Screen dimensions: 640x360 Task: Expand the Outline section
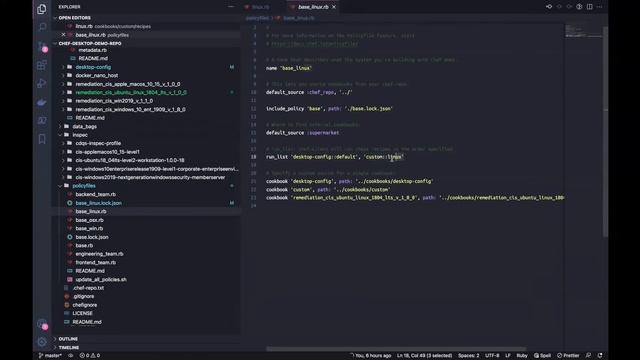(68, 339)
